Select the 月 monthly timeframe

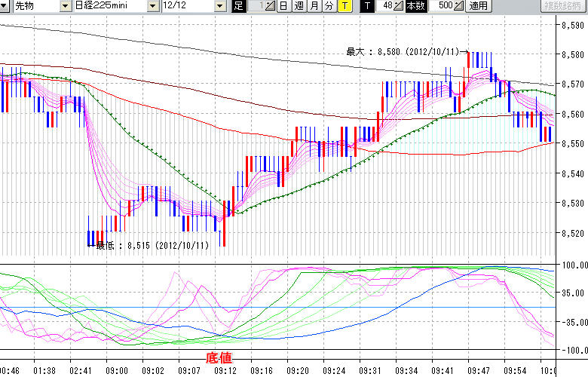(314, 6)
